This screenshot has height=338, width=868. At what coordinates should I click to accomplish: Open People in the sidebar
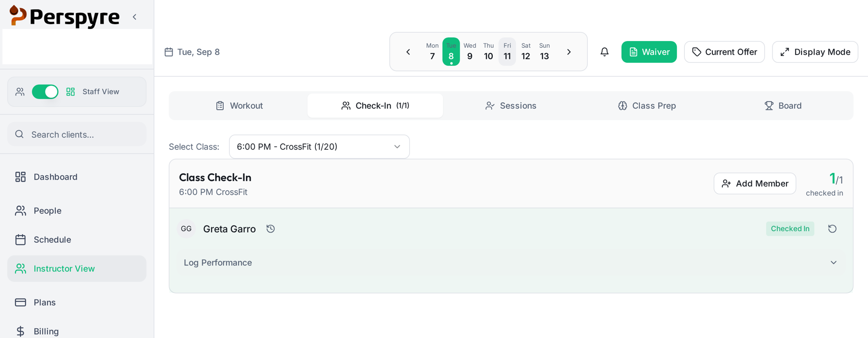[77, 211]
